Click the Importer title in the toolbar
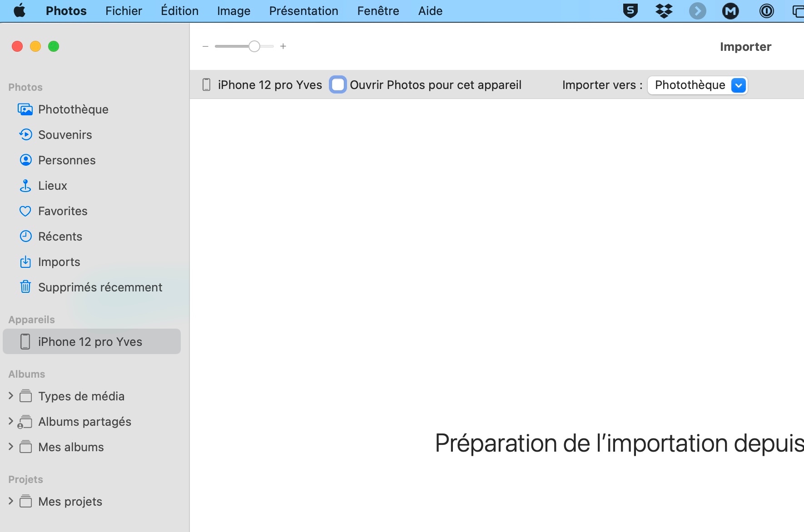The height and width of the screenshot is (532, 804). [745, 47]
